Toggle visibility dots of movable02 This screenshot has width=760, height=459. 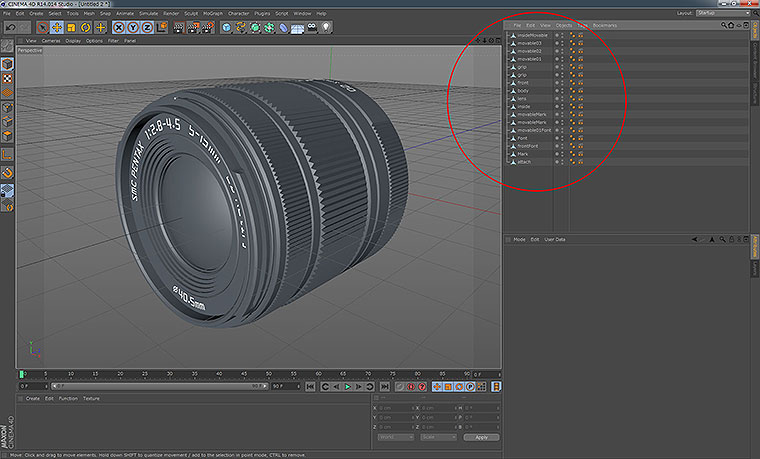562,51
